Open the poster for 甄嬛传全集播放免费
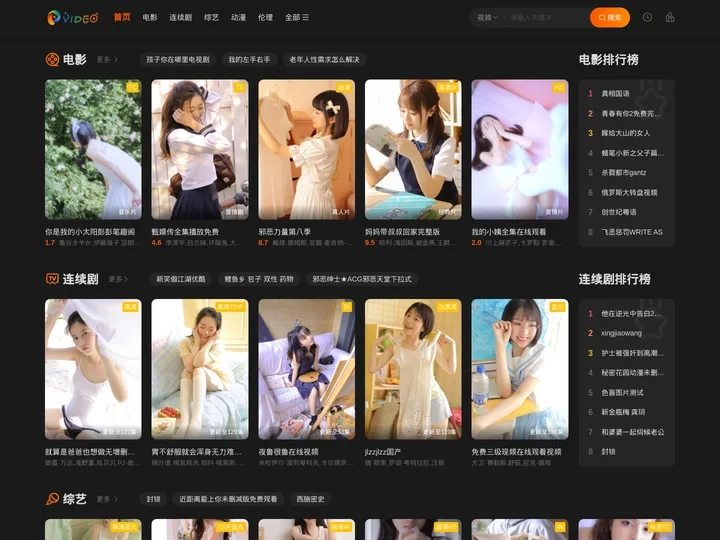 click(200, 149)
